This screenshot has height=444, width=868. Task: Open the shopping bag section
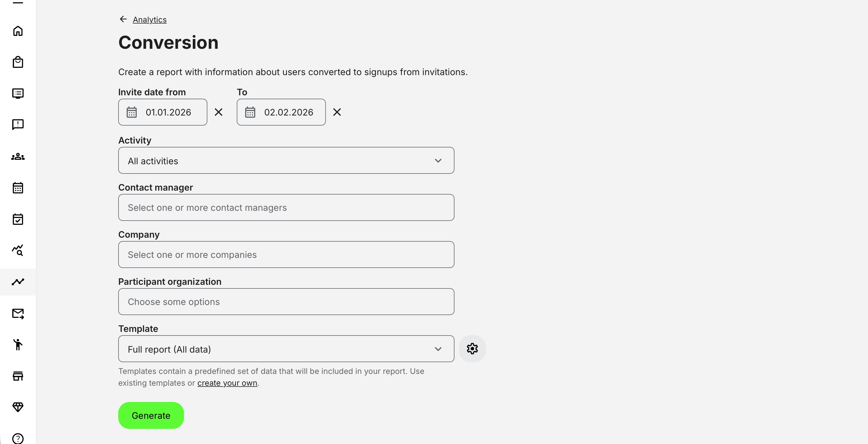(18, 62)
